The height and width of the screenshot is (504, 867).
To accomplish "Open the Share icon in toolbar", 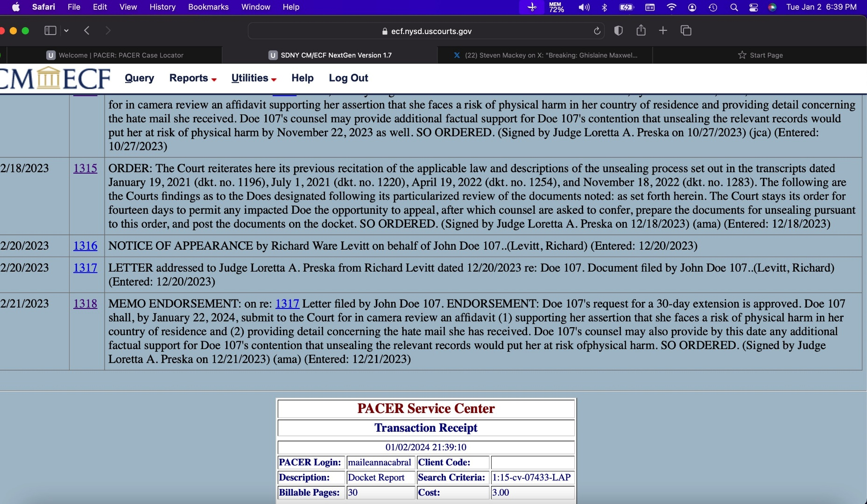I will [641, 30].
